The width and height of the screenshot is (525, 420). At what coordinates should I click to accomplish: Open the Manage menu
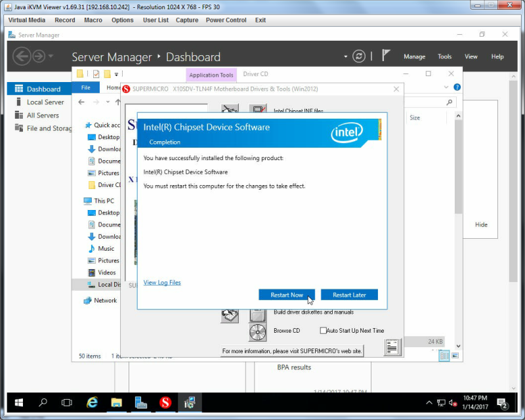(x=415, y=56)
